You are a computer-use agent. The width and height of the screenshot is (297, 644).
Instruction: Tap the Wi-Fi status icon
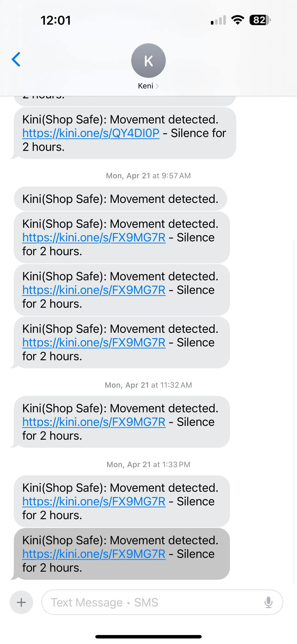(x=238, y=20)
